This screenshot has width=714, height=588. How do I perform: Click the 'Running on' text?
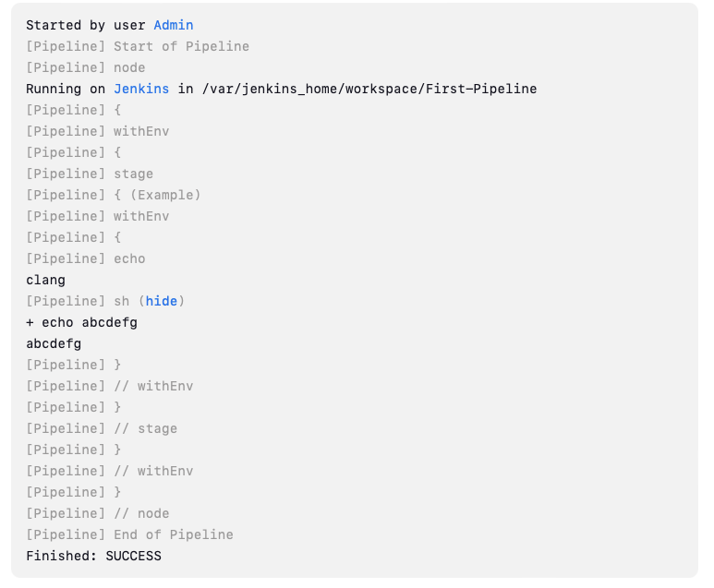click(x=66, y=89)
